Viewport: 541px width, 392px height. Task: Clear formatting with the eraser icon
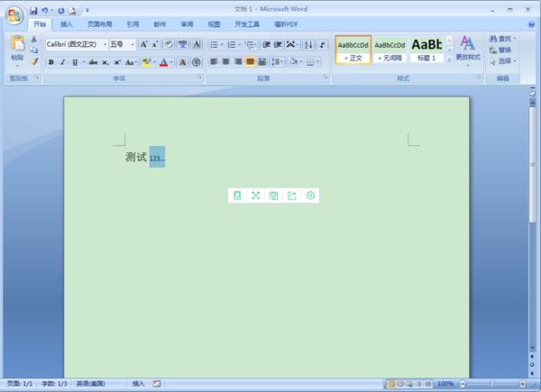coord(169,44)
